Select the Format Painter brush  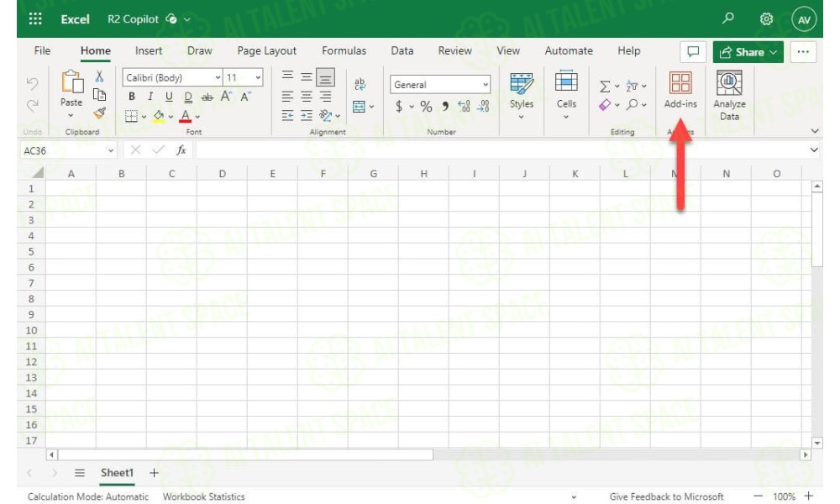[x=99, y=113]
